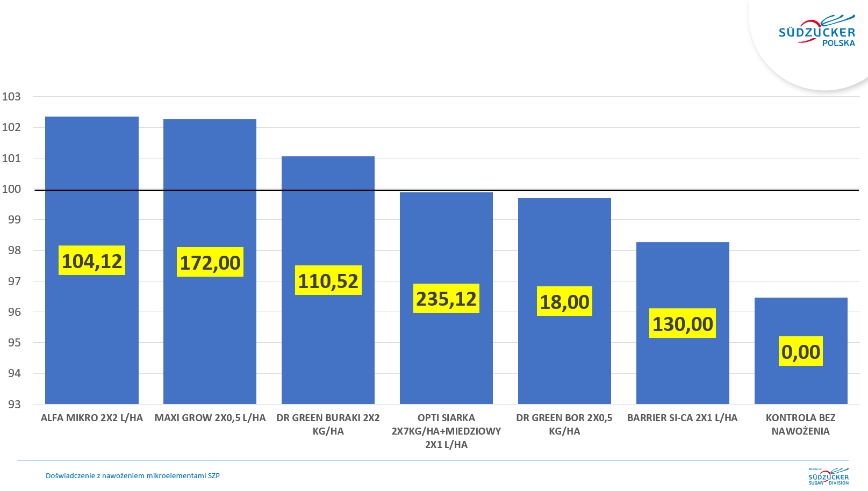Select the yellow 235,12 value label
The height and width of the screenshot is (491, 868).
[x=446, y=299]
